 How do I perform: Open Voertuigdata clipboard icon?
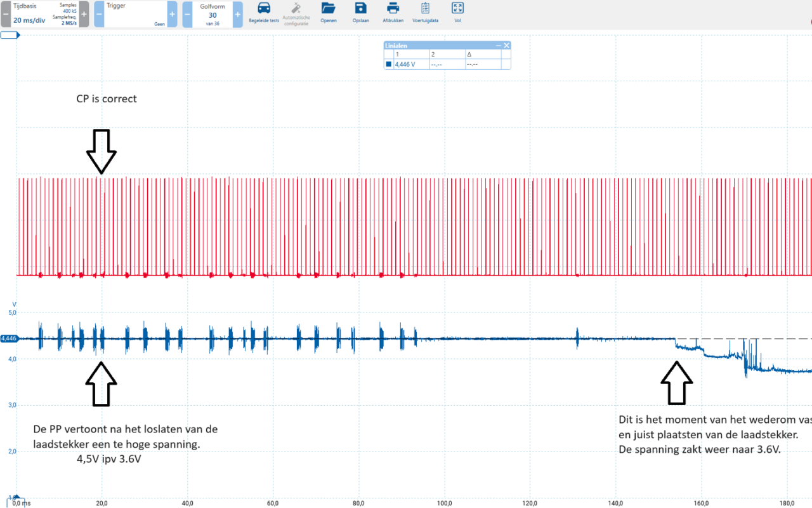425,8
